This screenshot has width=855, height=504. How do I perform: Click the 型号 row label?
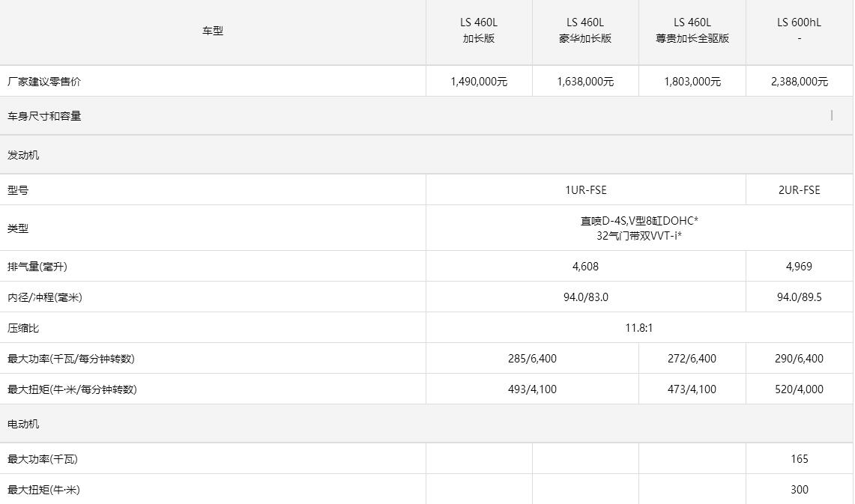(x=18, y=190)
